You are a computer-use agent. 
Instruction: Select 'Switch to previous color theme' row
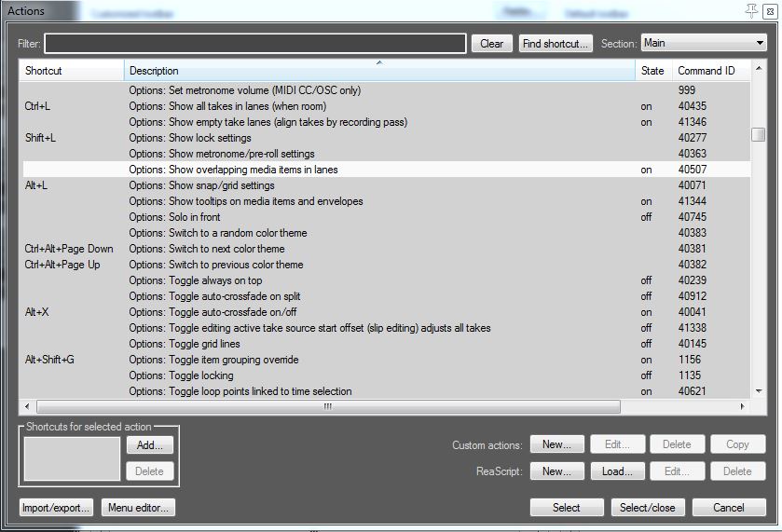[x=387, y=265]
